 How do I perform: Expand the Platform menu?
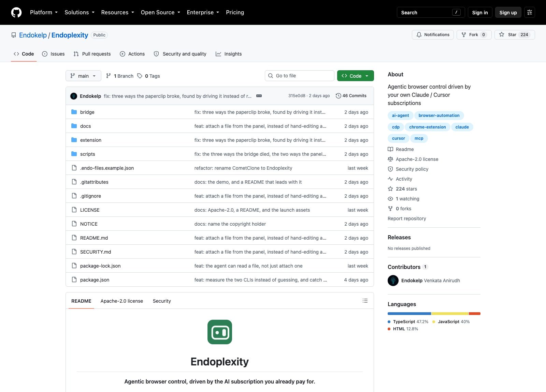tap(44, 12)
